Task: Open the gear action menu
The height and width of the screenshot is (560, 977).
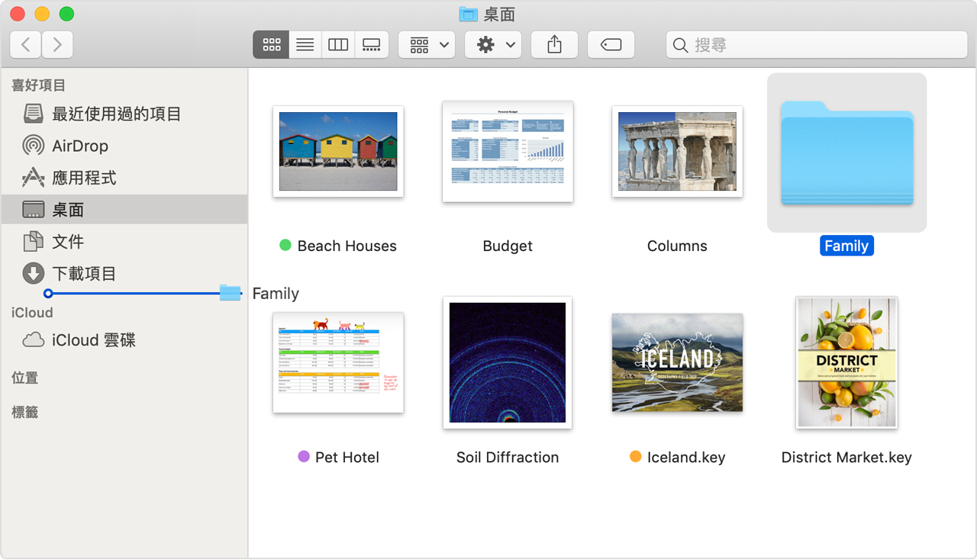Action: pyautogui.click(x=494, y=45)
